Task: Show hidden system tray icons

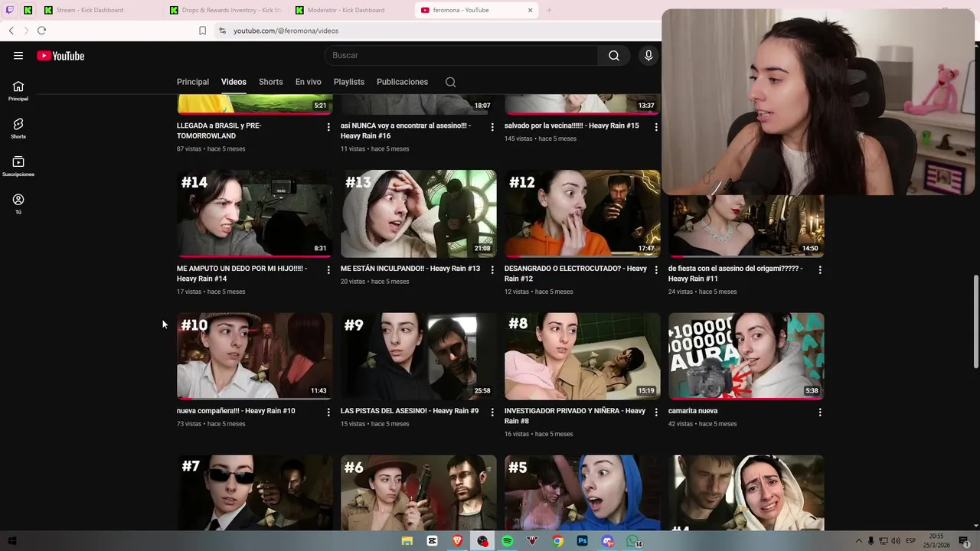Action: coord(858,541)
